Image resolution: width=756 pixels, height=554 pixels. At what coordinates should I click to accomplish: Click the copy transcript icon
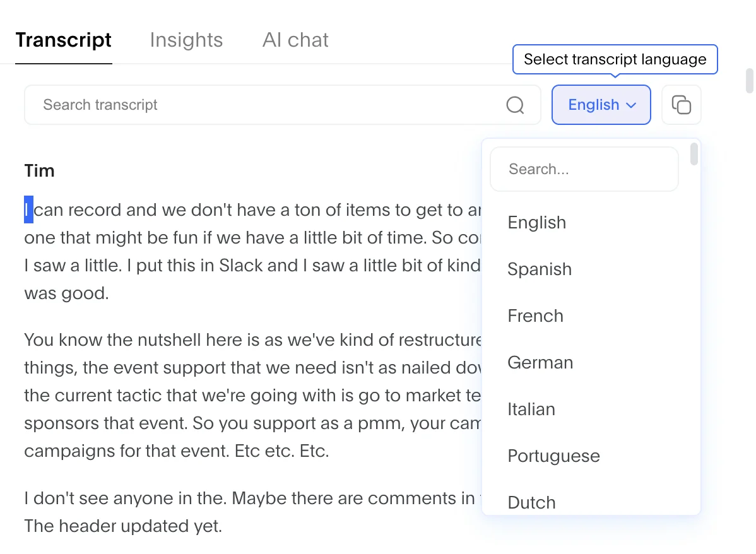point(682,105)
